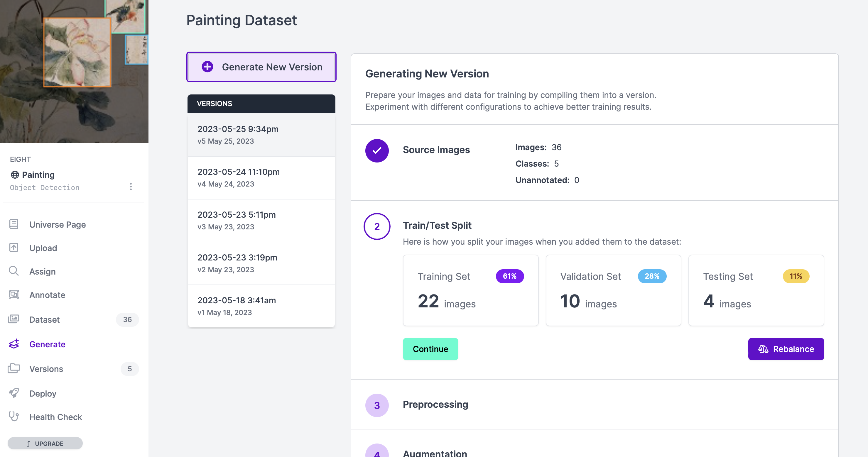Click the painting project thumbnail image

tap(74, 71)
